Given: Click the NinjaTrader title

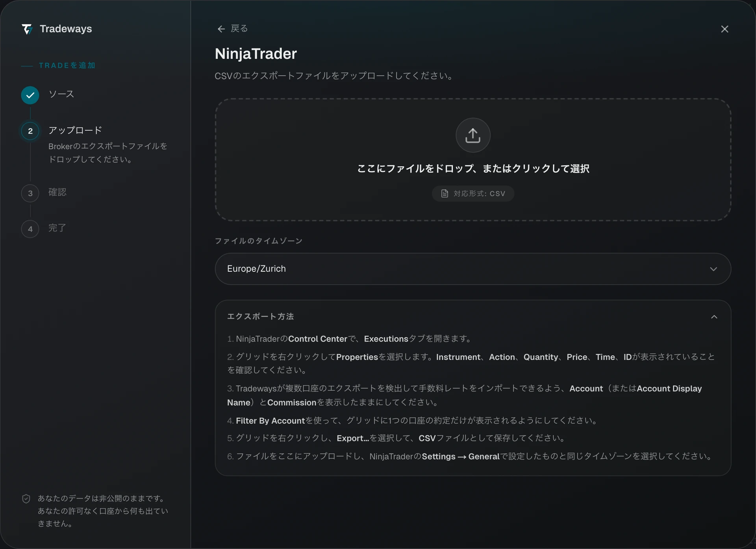Looking at the screenshot, I should [256, 54].
